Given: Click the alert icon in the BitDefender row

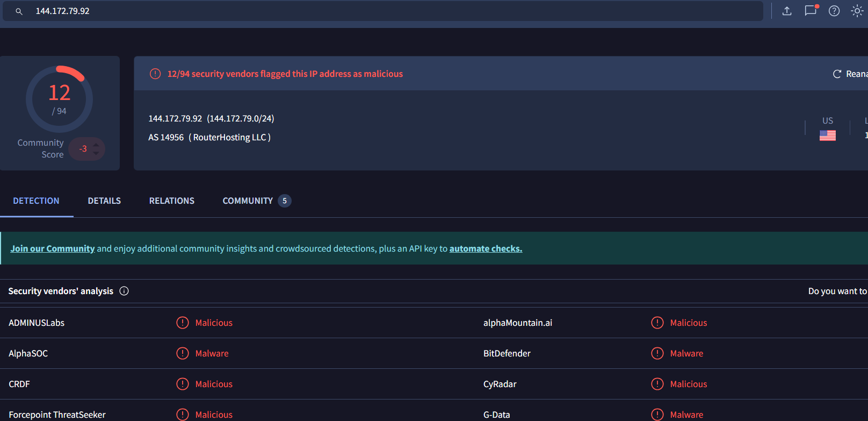Looking at the screenshot, I should coord(657,353).
